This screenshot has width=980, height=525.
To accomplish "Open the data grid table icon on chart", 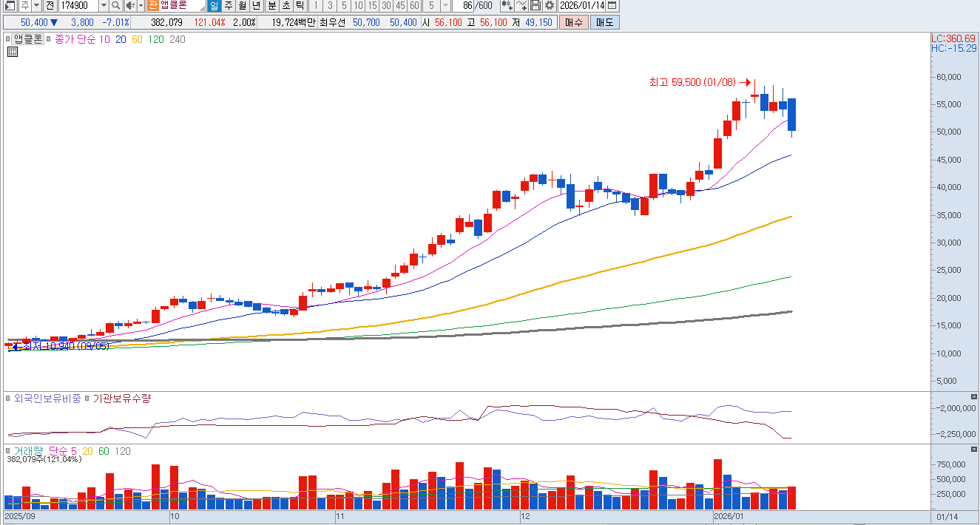I will point(13,52).
